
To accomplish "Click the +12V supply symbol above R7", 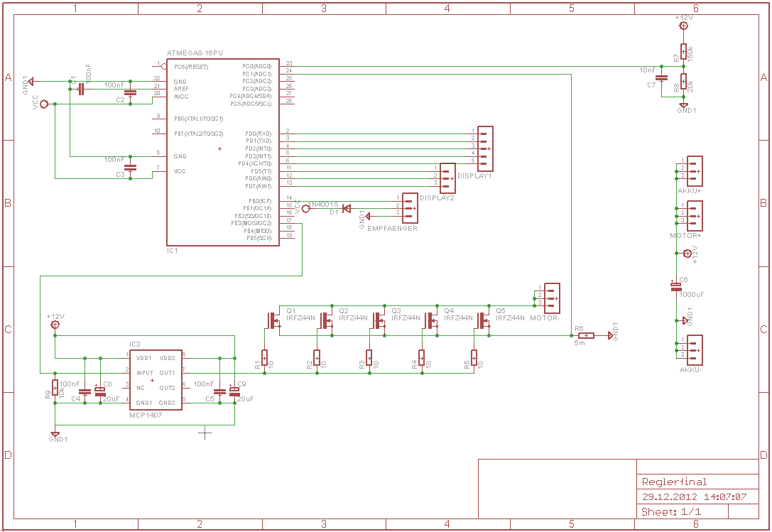I will click(683, 26).
